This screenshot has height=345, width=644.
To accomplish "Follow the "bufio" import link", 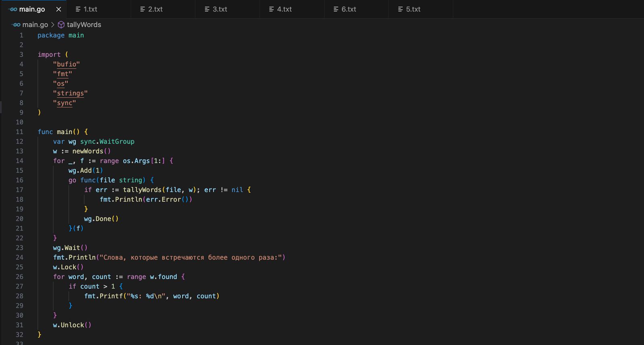I will [66, 64].
